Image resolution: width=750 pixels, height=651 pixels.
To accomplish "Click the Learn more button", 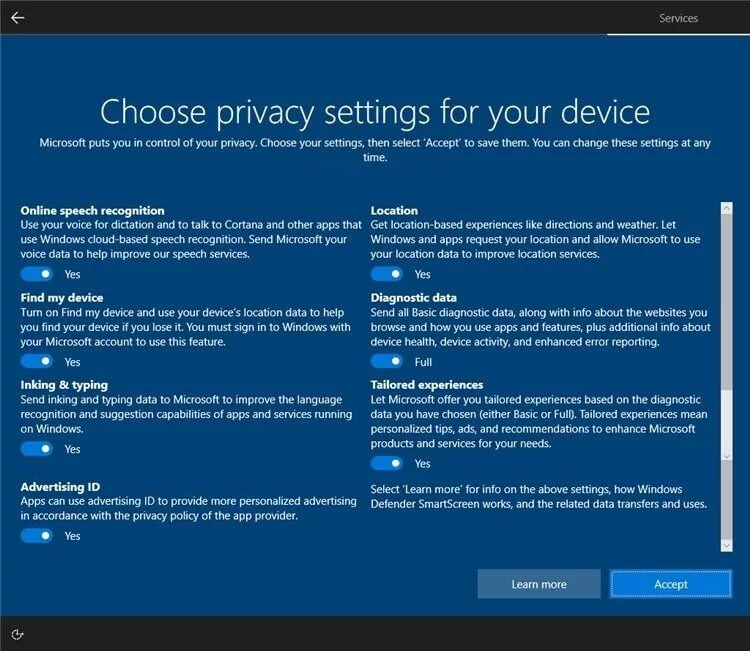I will pos(539,584).
